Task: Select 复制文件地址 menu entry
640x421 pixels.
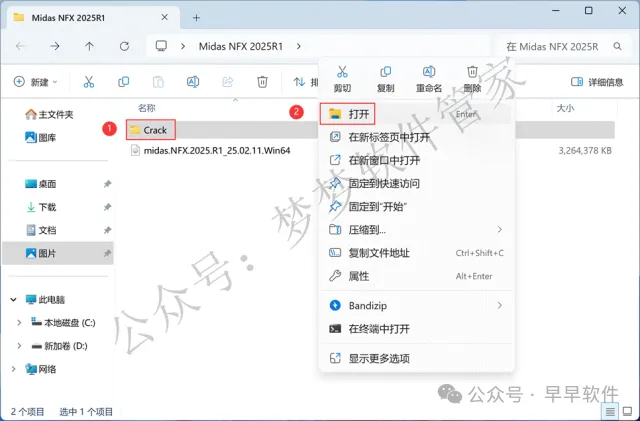Action: (416, 253)
